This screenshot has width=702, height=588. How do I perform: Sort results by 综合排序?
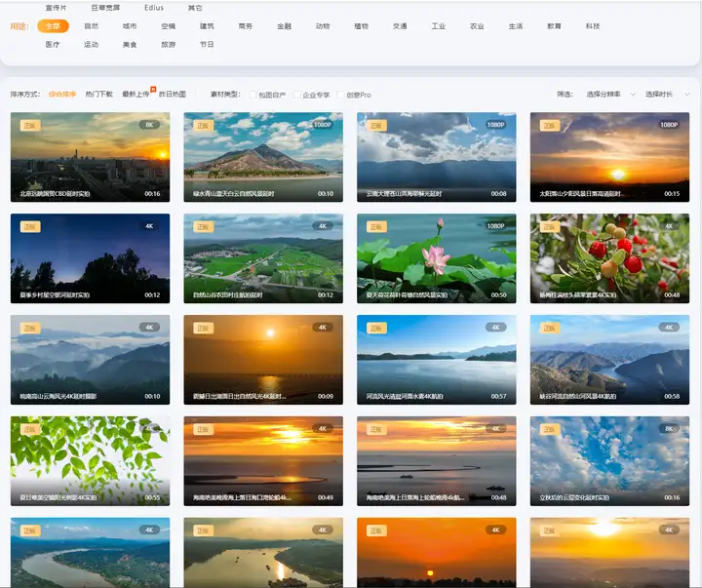point(62,95)
